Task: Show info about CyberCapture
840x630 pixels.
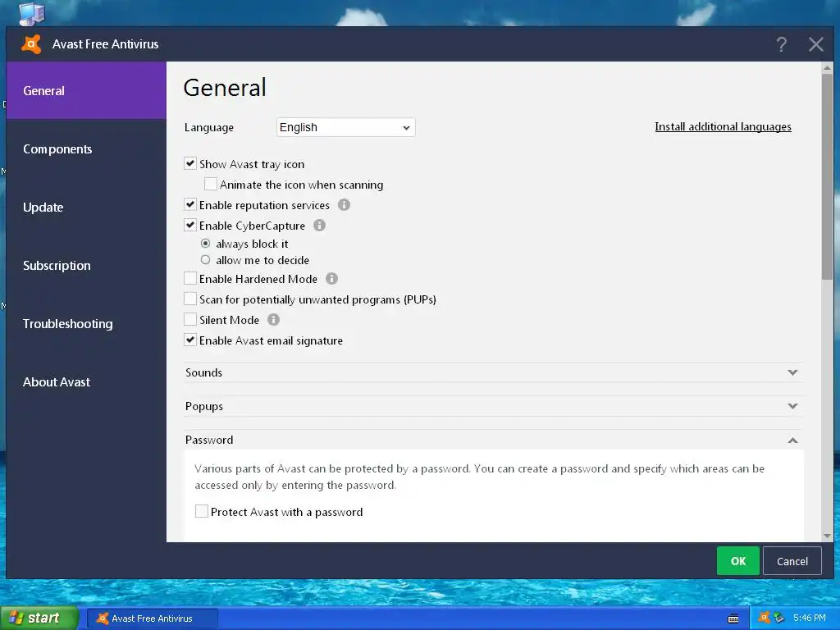Action: click(x=319, y=225)
